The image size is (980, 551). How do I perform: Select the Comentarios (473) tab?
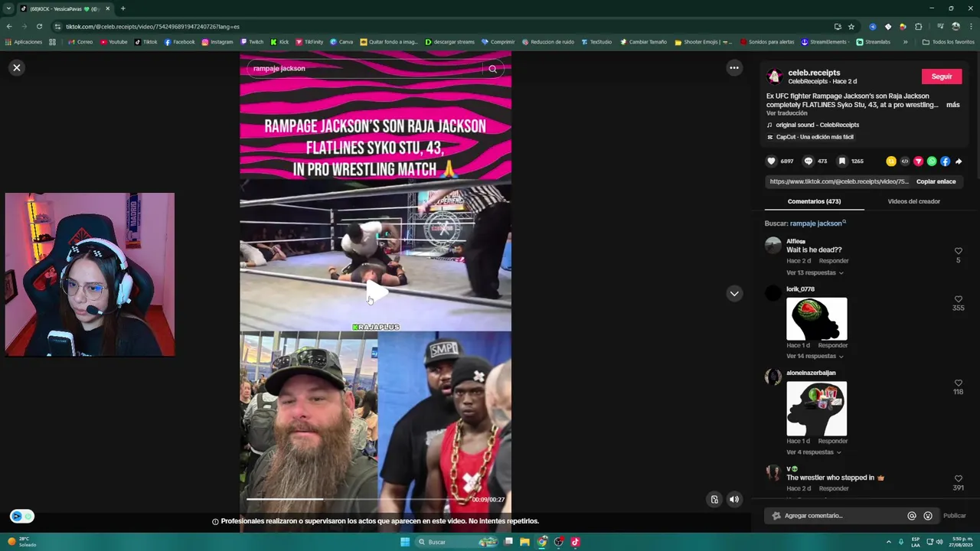[x=814, y=201]
